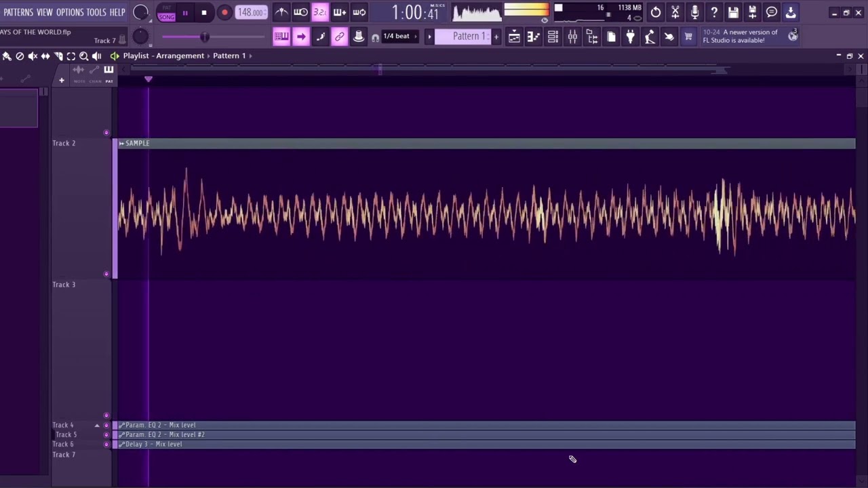The height and width of the screenshot is (488, 868).
Task: Open the plugin picker plug icon
Action: click(631, 37)
